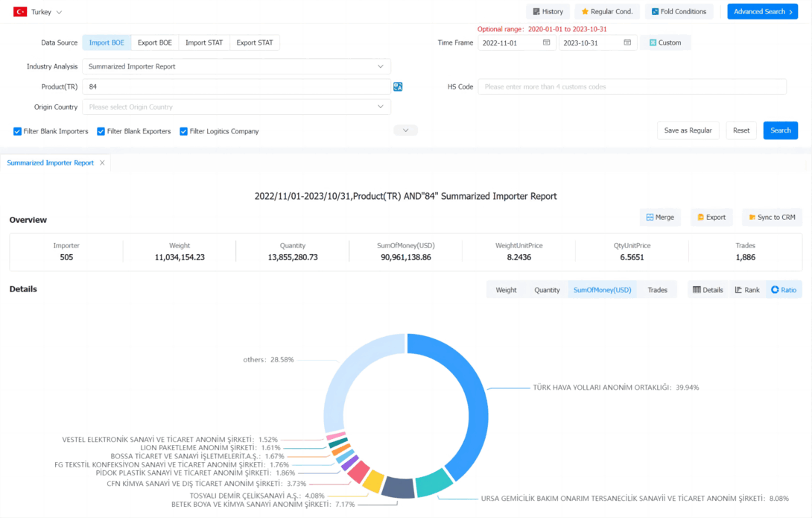Click the CFN KİMYA 3.73% label
Image resolution: width=812 pixels, height=518 pixels.
206,484
